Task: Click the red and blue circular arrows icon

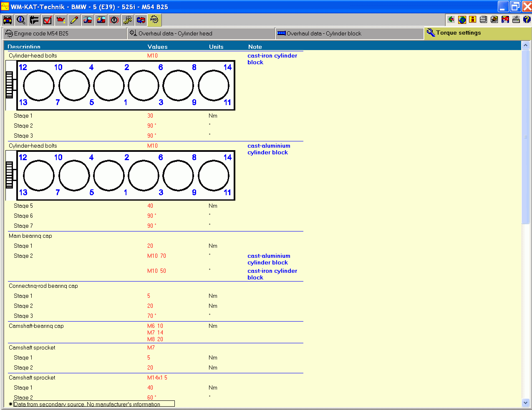Action: [141, 20]
